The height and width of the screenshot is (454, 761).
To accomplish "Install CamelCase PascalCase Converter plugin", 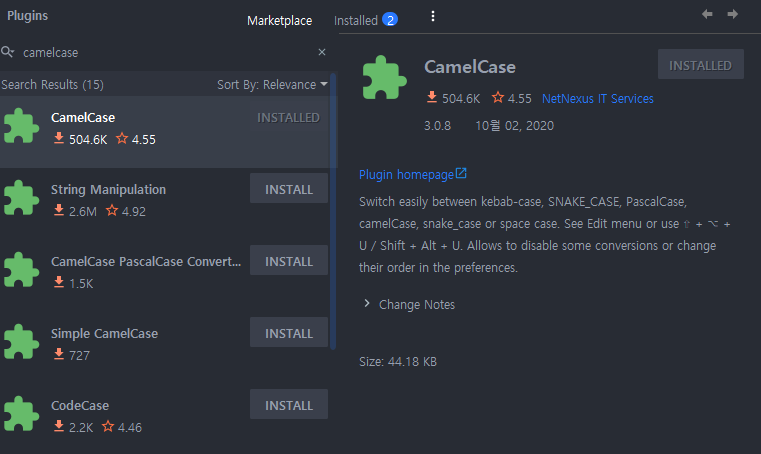I will tap(289, 260).
